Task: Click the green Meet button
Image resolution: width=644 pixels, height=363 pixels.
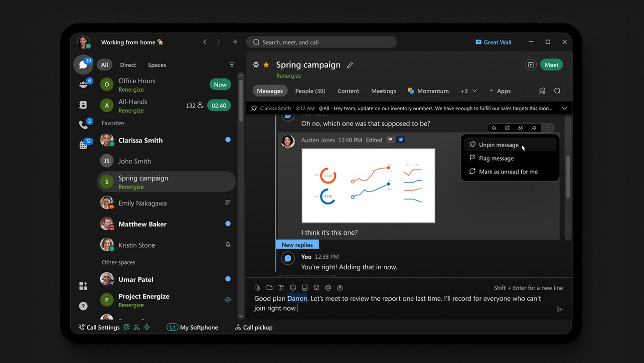Action: tap(551, 65)
